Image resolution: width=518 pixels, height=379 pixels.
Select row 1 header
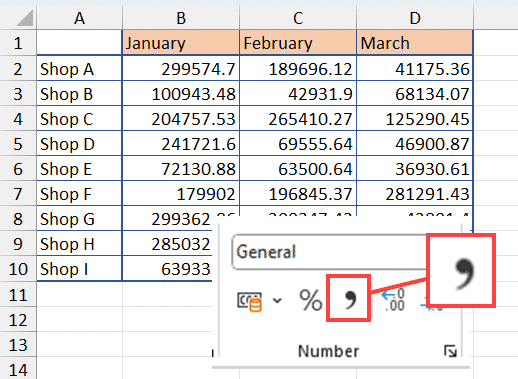pos(18,43)
